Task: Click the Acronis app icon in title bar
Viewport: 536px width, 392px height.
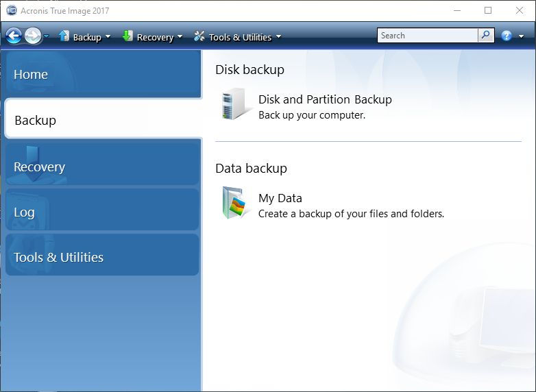Action: click(x=11, y=10)
